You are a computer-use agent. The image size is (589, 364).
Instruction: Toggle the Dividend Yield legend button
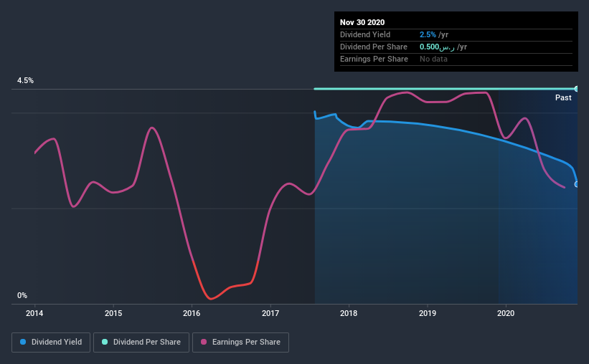[51, 343]
